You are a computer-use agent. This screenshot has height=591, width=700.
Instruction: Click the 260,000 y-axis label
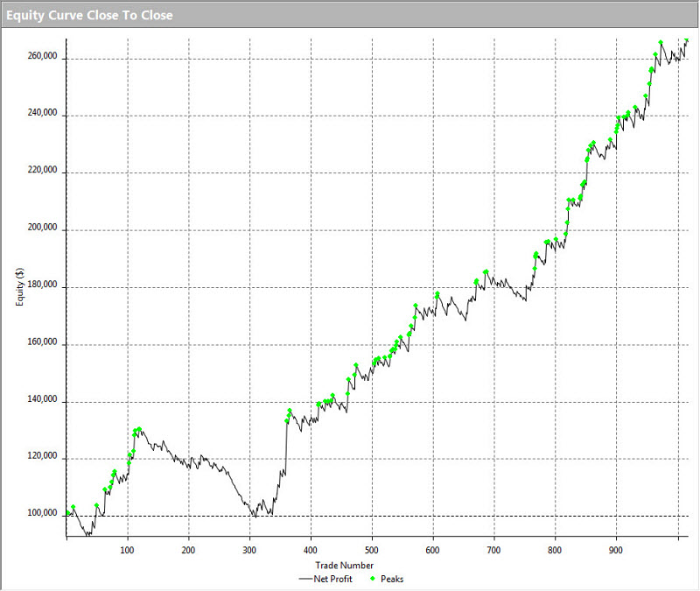click(42, 56)
